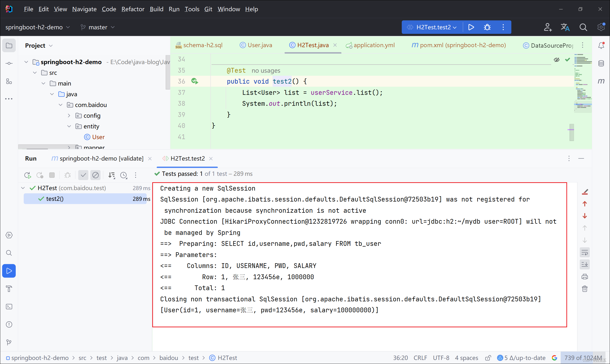This screenshot has width=610, height=364.
Task: Open the 4 spaces indent setting
Action: pos(466,358)
